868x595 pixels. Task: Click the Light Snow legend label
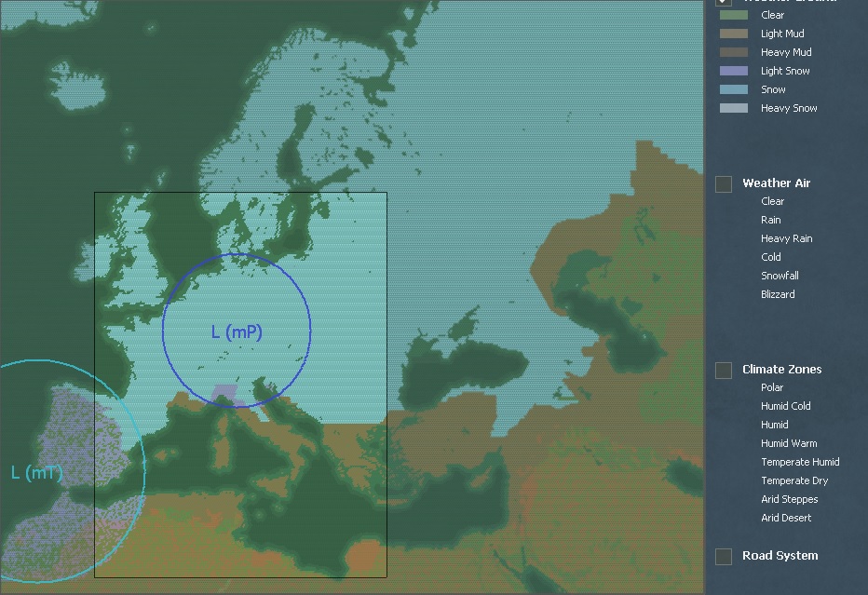785,71
